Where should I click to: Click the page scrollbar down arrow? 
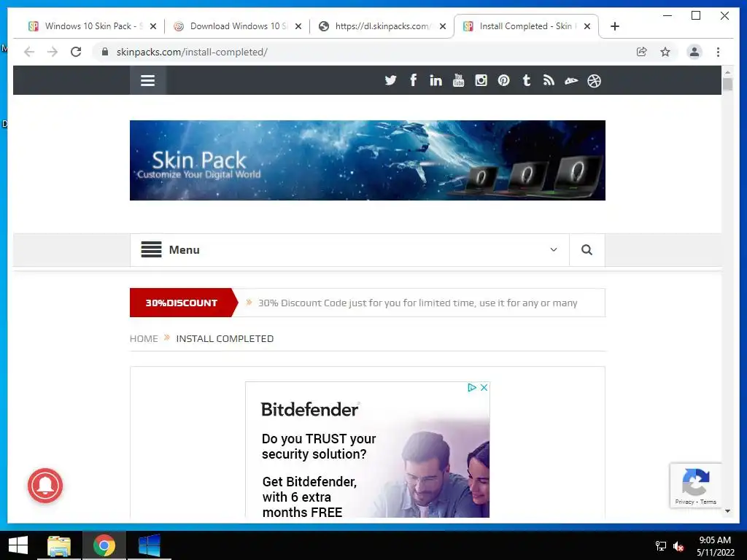pyautogui.click(x=727, y=511)
